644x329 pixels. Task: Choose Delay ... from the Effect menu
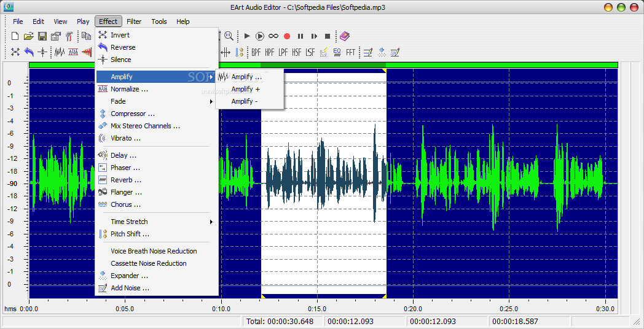click(157, 155)
